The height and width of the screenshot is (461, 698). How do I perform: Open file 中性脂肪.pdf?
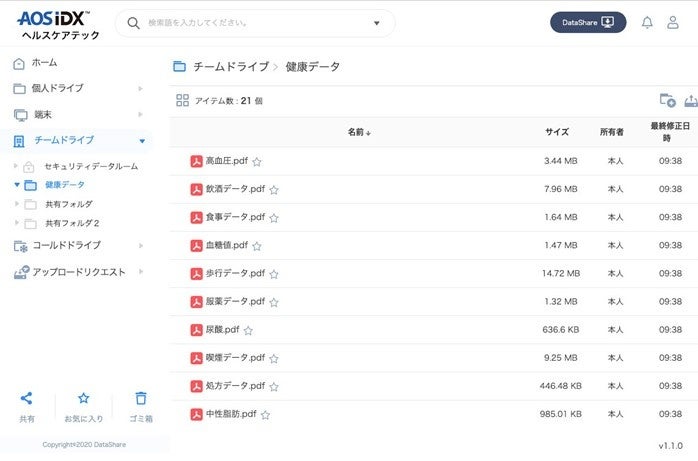[231, 414]
